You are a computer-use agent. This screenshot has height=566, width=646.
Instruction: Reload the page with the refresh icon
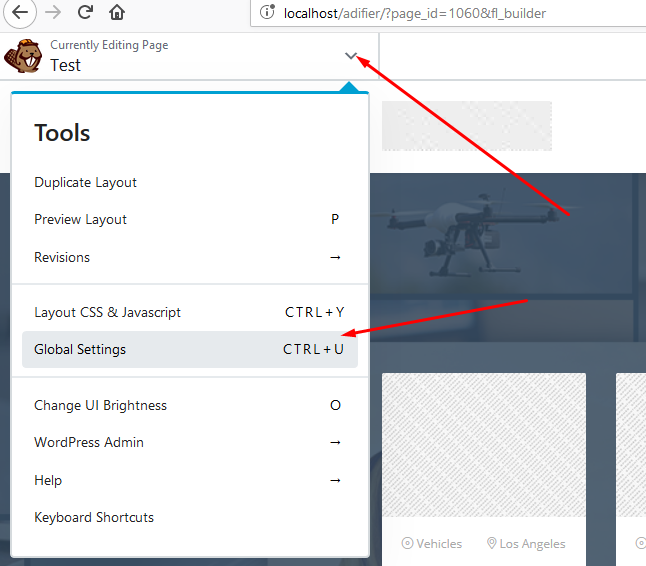point(85,13)
